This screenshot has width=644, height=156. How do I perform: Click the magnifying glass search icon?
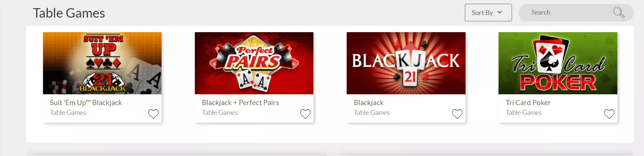[619, 13]
